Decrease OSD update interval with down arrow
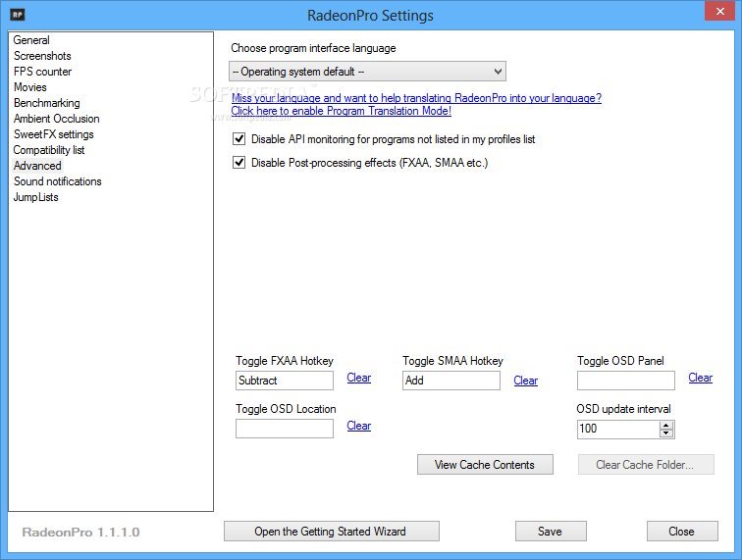Viewport: 742px width, 560px height. point(666,433)
